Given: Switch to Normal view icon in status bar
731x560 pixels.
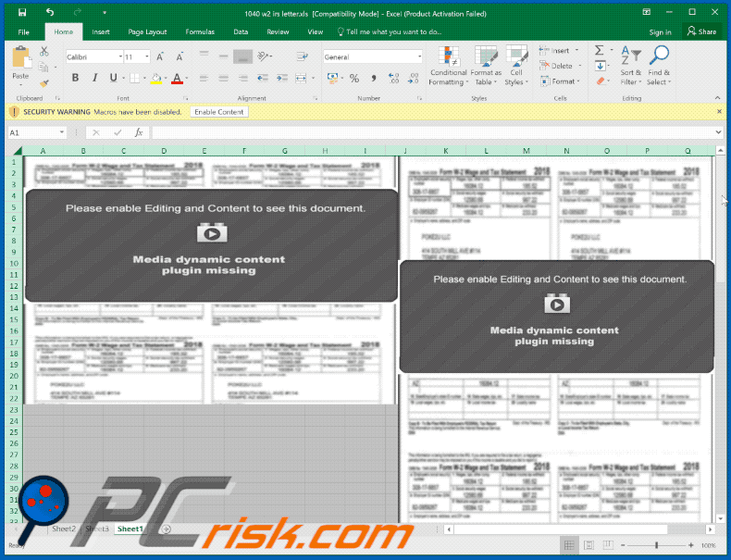Looking at the screenshot, I should 569,545.
